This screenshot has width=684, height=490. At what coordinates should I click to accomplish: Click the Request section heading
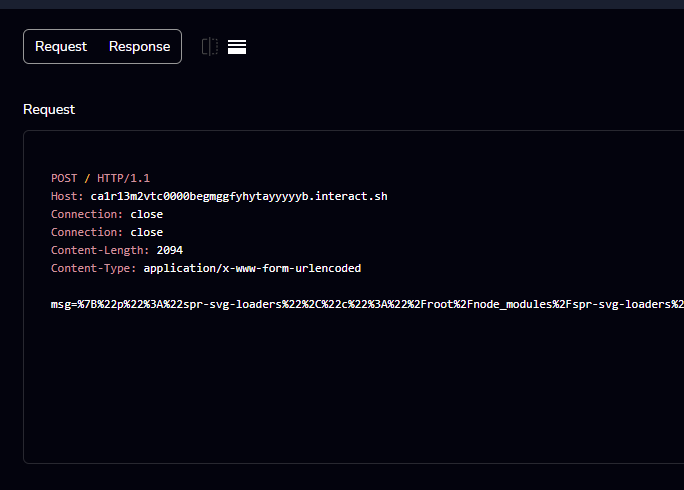[49, 109]
